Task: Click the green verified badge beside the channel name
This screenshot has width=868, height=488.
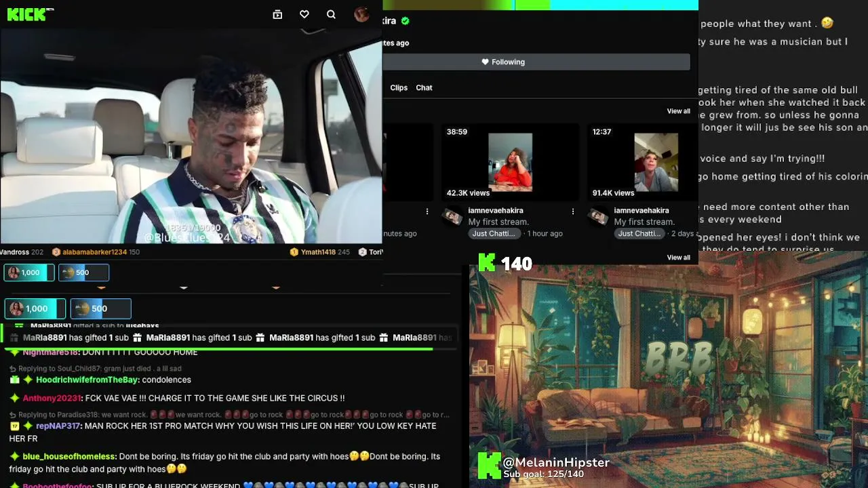Action: point(406,21)
